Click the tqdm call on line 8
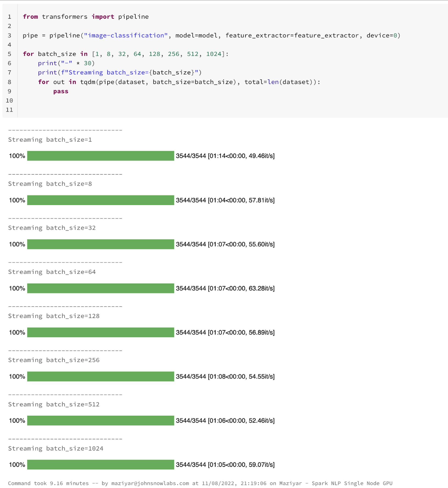 (91, 82)
